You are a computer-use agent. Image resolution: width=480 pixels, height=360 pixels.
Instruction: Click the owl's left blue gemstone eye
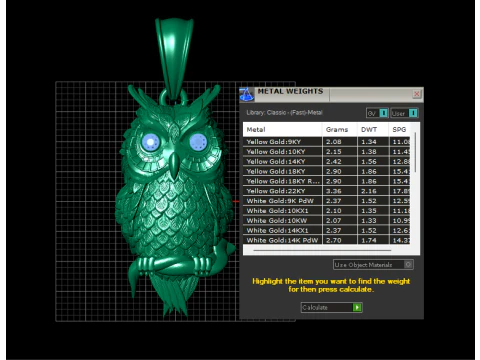tap(151, 142)
